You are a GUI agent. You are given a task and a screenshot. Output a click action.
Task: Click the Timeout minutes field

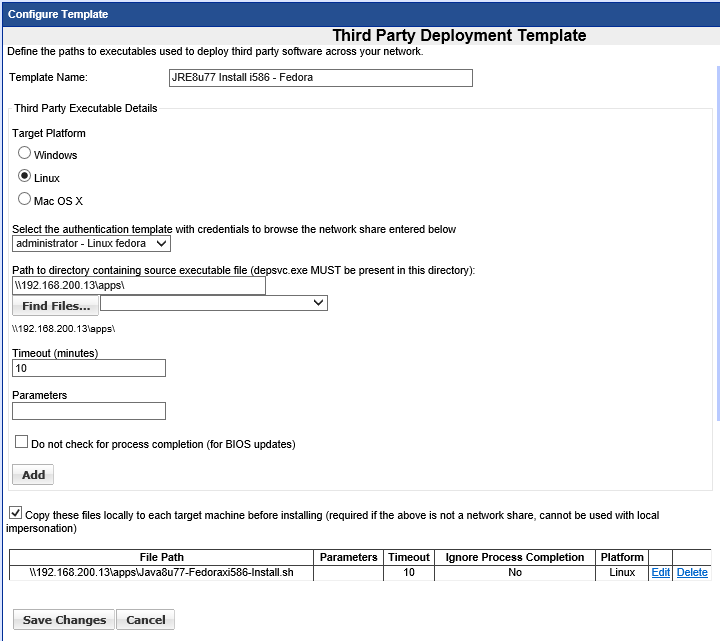click(89, 368)
